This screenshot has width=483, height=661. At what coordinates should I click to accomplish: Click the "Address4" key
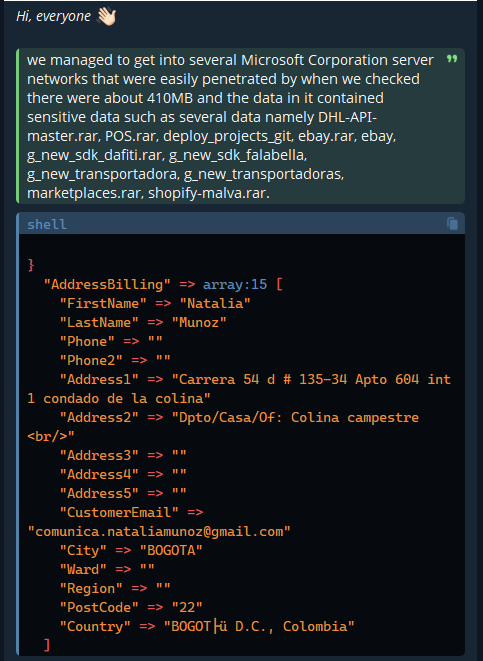coord(99,474)
